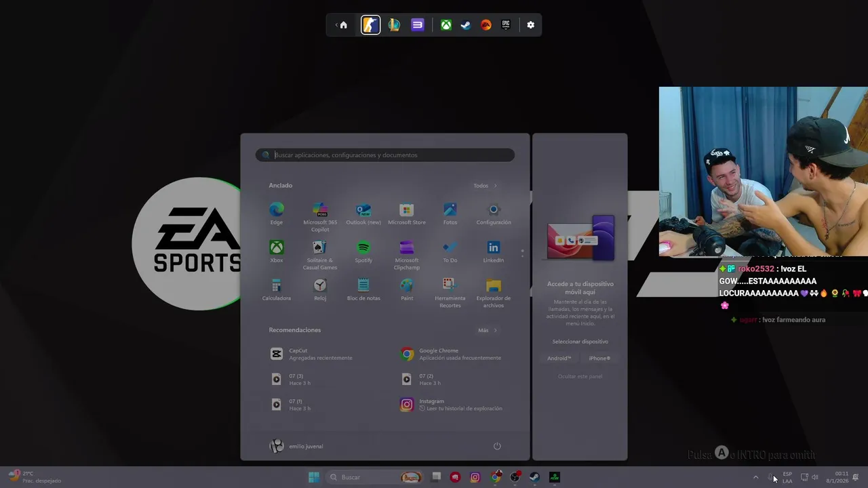Click the Windows Start button
Viewport: 868px width, 488px height.
pyautogui.click(x=314, y=477)
